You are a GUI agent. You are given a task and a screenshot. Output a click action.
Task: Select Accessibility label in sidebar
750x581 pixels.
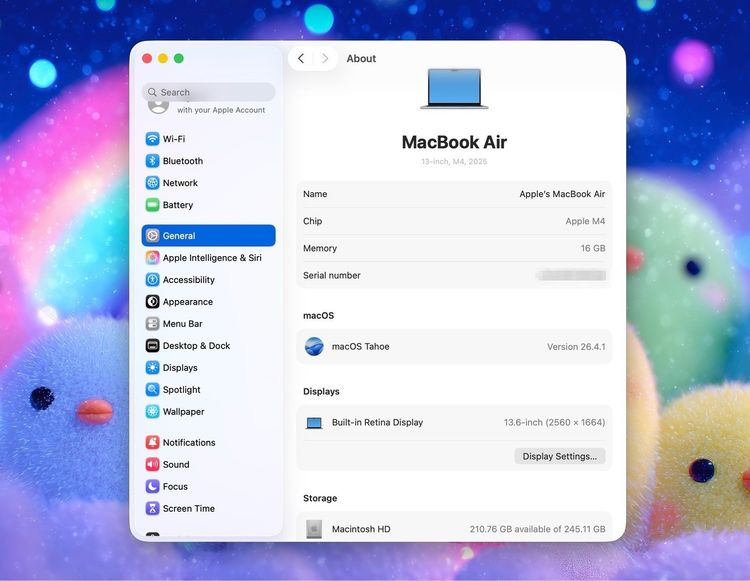pyautogui.click(x=188, y=279)
